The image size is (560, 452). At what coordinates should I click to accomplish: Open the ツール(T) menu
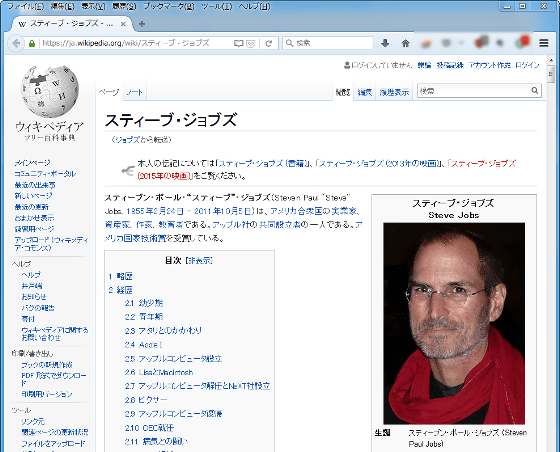pos(217,6)
